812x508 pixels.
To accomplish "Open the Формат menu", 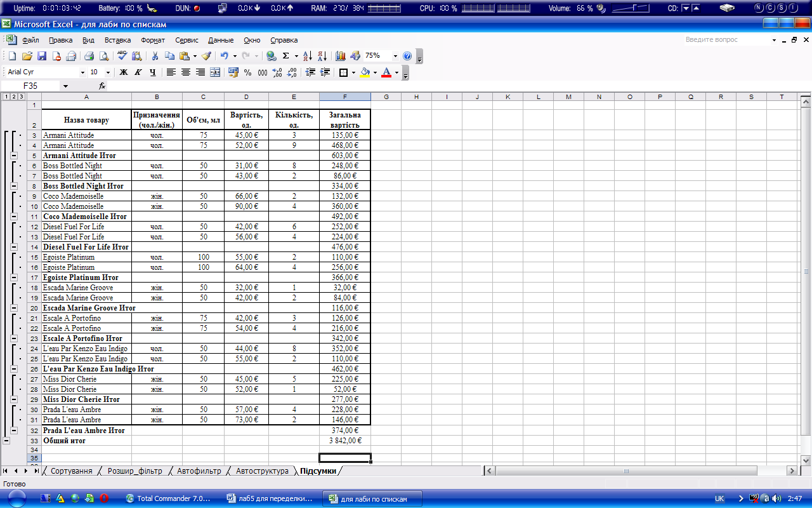I will coord(153,40).
